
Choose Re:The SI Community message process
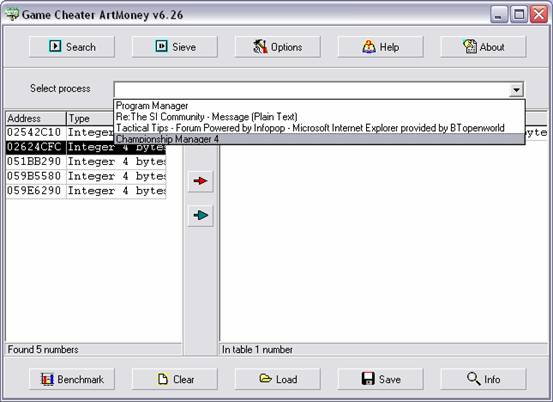click(x=320, y=116)
